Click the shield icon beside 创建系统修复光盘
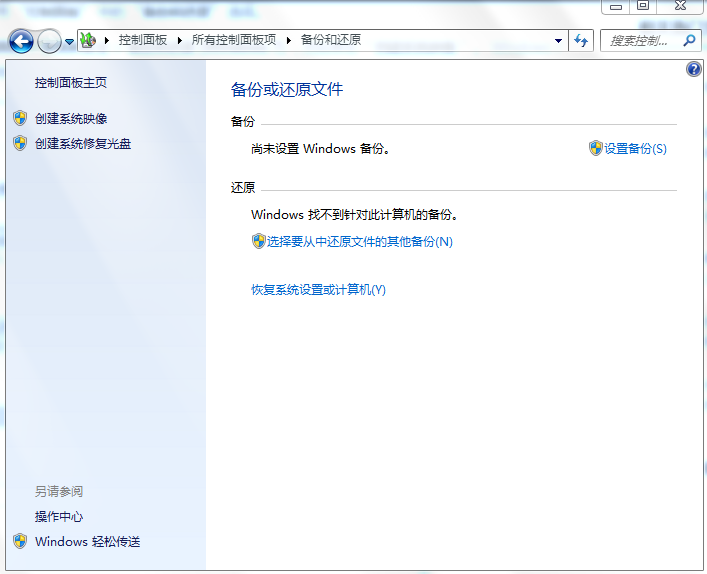Screen dimensions: 707x574 20,143
